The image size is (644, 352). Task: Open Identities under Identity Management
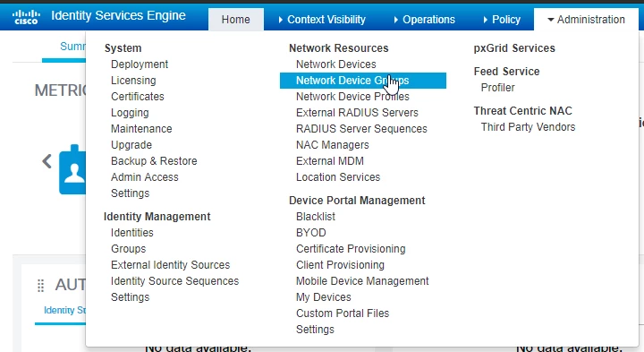coord(131,232)
